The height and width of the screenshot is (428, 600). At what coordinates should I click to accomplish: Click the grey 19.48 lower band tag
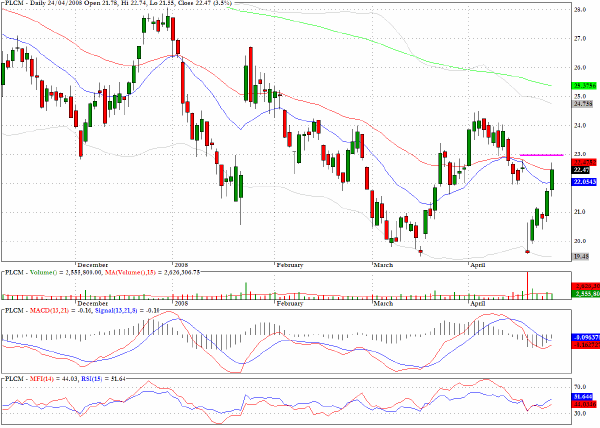(581, 256)
